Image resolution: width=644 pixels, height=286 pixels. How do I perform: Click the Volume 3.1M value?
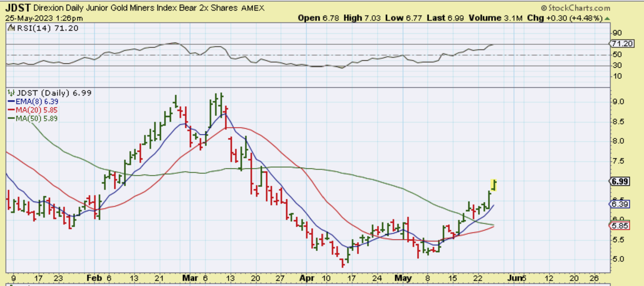pos(495,18)
